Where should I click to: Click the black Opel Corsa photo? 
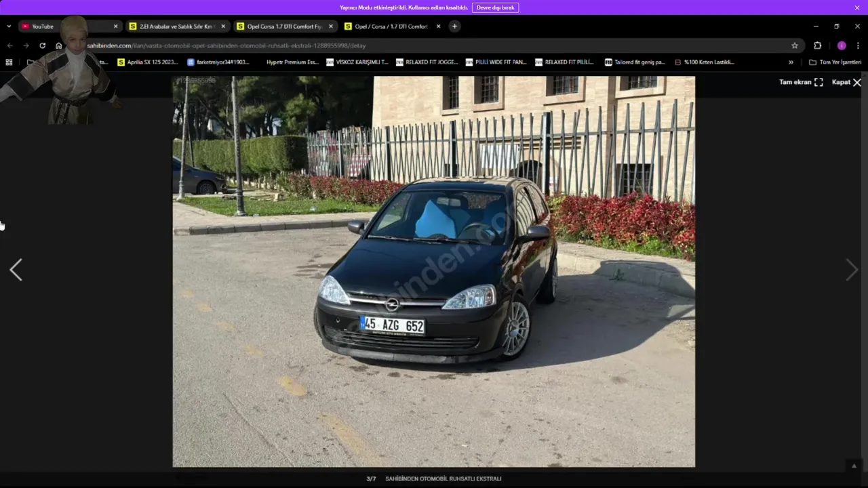[x=434, y=271]
